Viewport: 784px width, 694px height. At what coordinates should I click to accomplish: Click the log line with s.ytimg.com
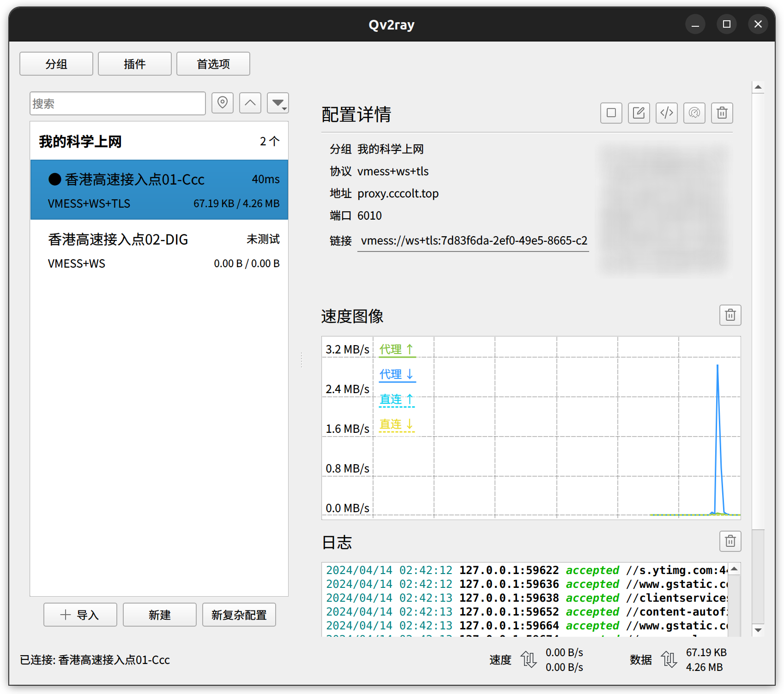tap(527, 570)
